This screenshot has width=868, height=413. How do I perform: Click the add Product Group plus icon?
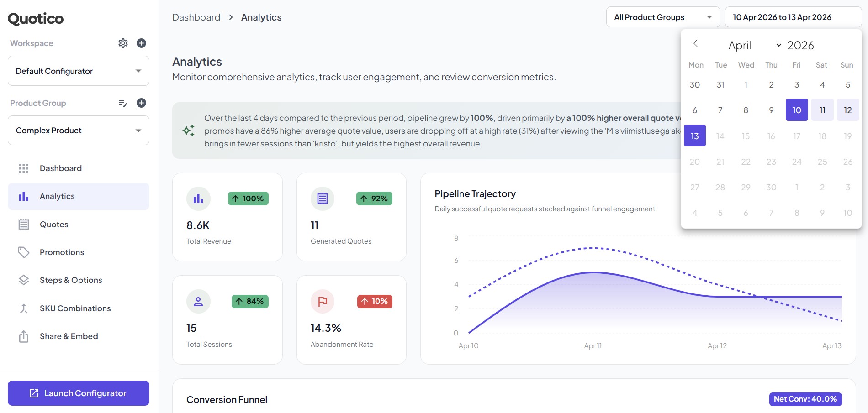click(x=141, y=103)
